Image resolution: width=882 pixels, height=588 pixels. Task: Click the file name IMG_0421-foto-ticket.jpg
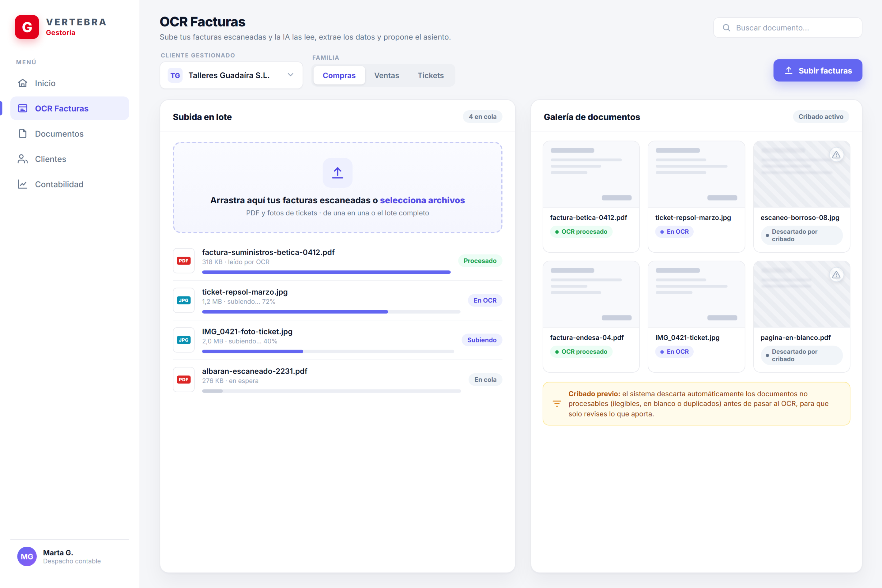click(x=247, y=331)
